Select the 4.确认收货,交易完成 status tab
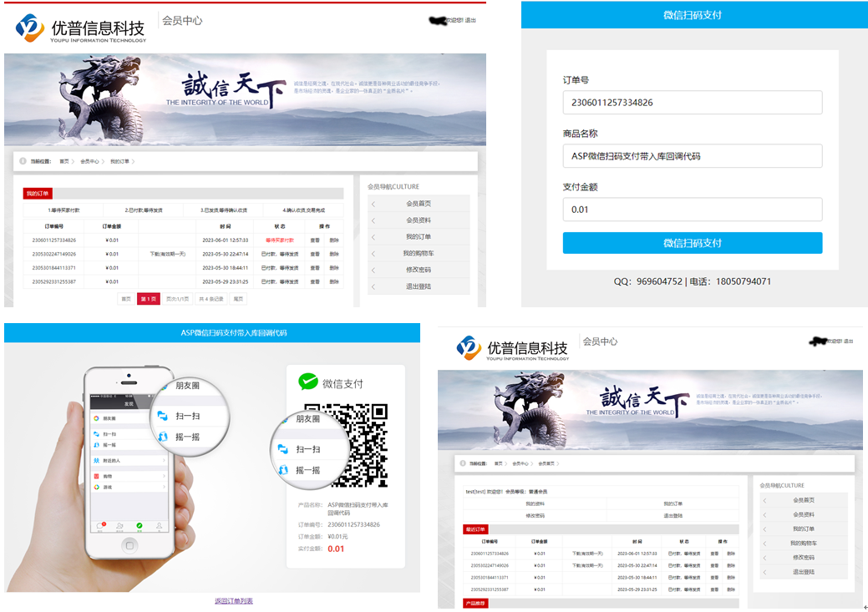The image size is (868, 612). click(x=303, y=210)
